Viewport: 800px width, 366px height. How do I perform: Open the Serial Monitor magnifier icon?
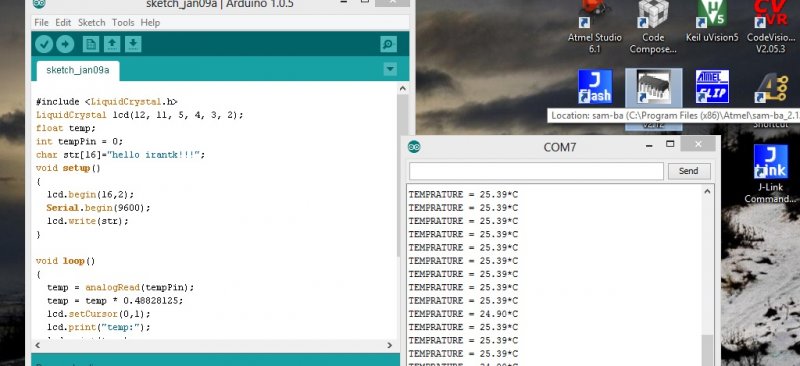(388, 44)
